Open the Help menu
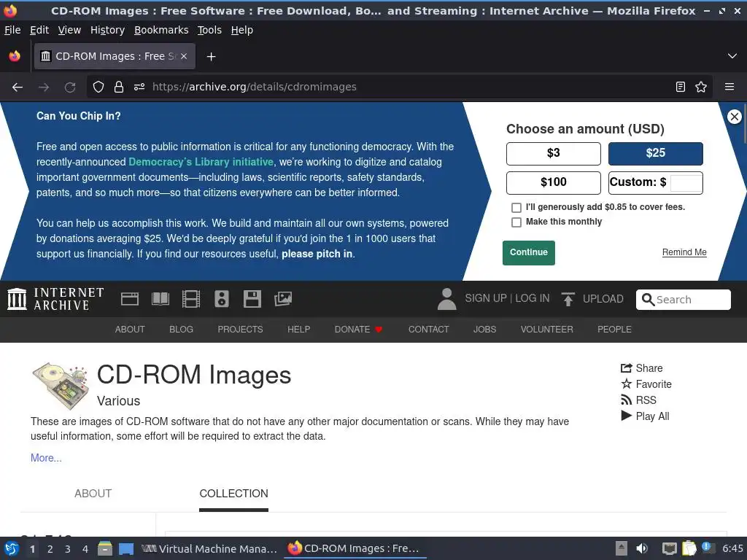The width and height of the screenshot is (747, 560). tap(242, 30)
